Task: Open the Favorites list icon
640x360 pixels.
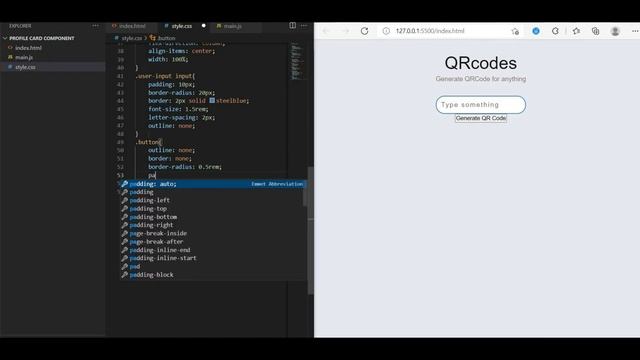Action: [x=576, y=31]
